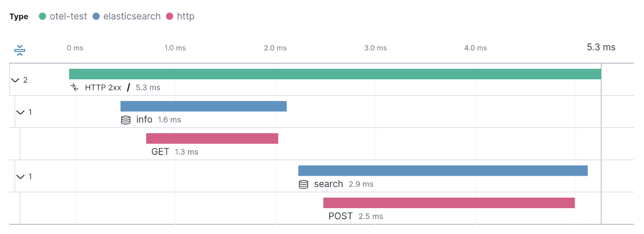644x234 pixels.
Task: Open the search span label
Action: (x=328, y=184)
